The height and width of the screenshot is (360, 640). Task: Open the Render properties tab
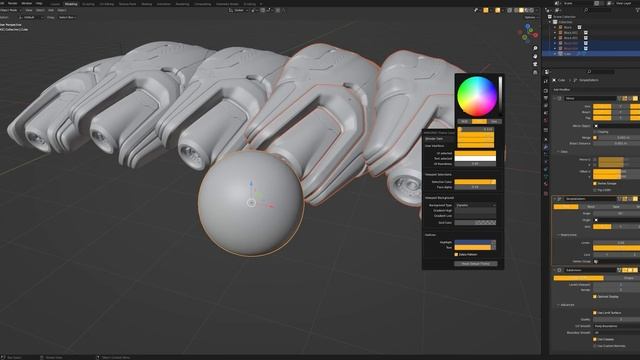tap(546, 91)
